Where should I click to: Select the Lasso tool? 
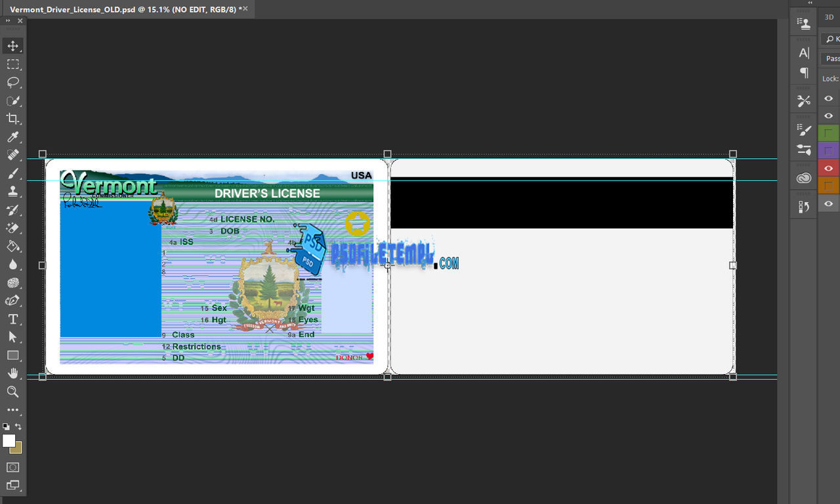pyautogui.click(x=12, y=83)
